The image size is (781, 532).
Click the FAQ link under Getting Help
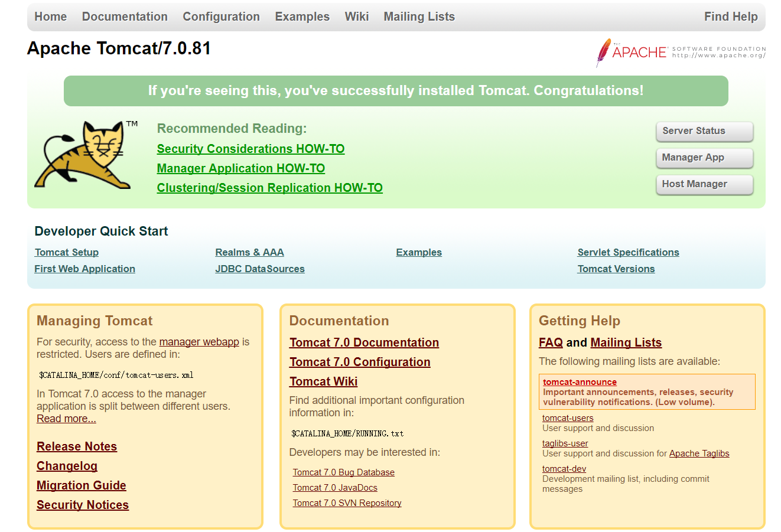pyautogui.click(x=551, y=342)
